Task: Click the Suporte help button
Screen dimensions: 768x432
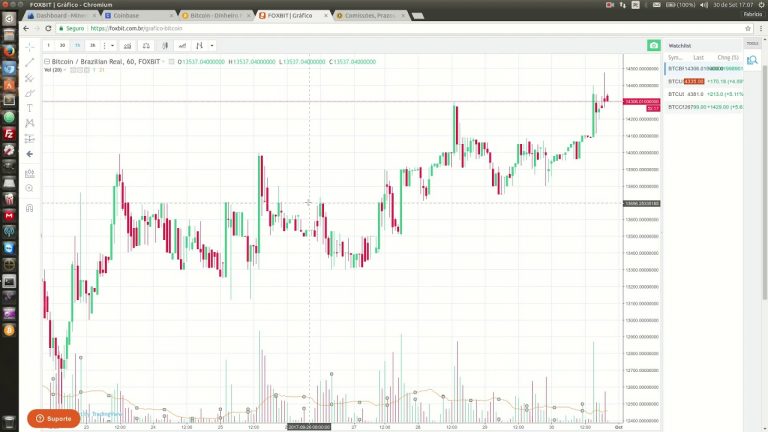Action: pyautogui.click(x=53, y=419)
